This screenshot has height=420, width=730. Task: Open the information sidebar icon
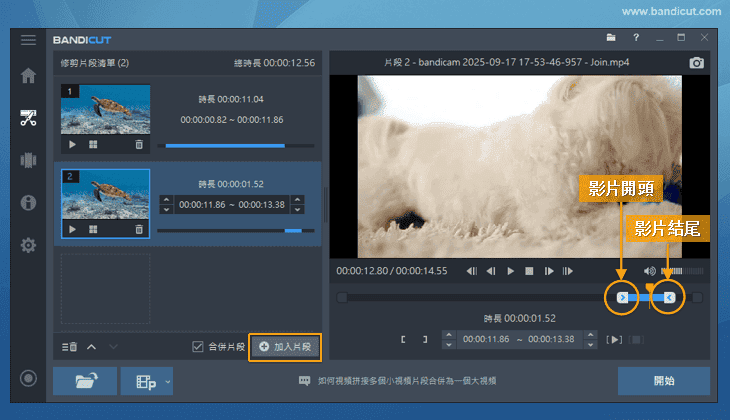click(28, 203)
